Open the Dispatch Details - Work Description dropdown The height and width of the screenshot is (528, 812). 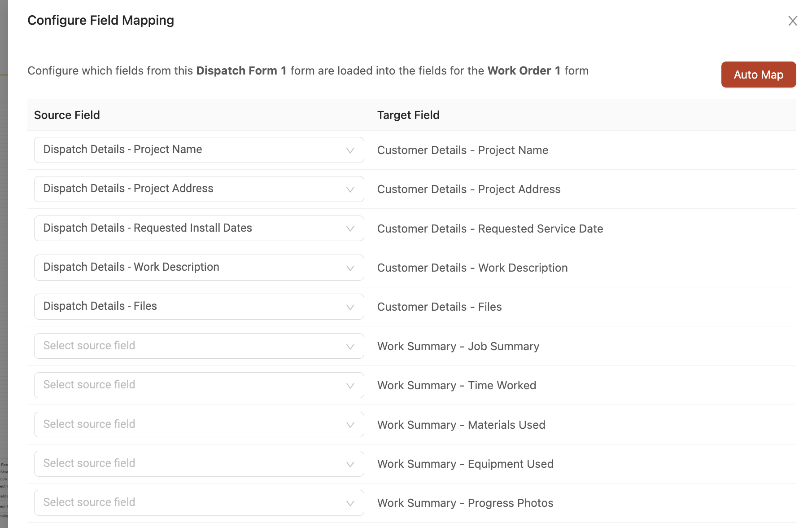[x=199, y=268]
